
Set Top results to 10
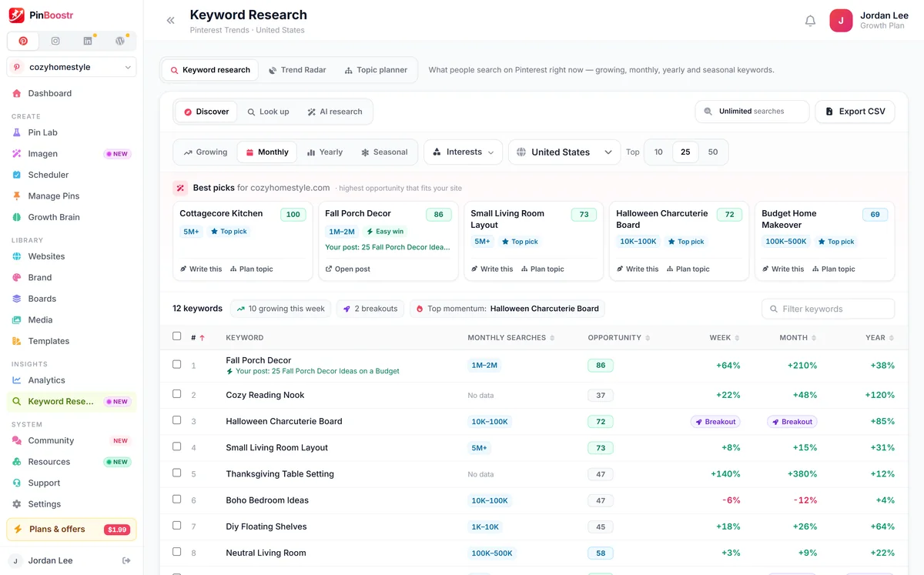tap(658, 152)
